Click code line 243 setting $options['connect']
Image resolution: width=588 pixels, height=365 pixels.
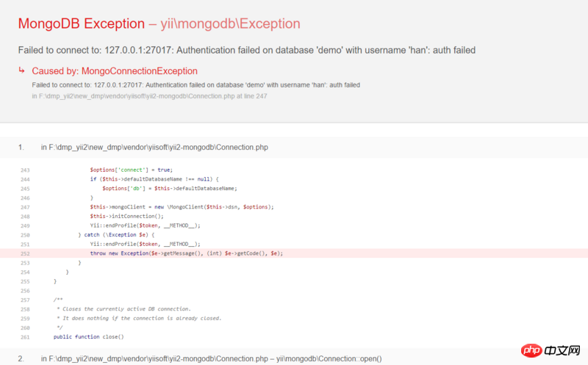click(x=132, y=170)
